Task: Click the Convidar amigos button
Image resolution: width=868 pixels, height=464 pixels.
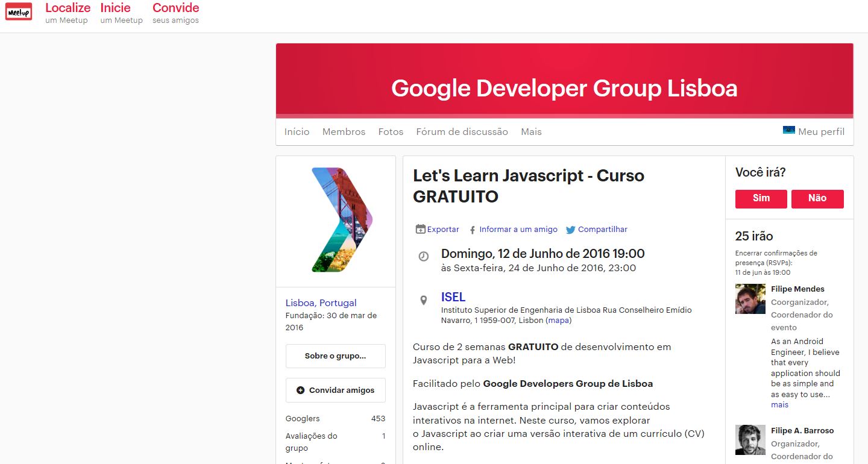Action: [335, 390]
